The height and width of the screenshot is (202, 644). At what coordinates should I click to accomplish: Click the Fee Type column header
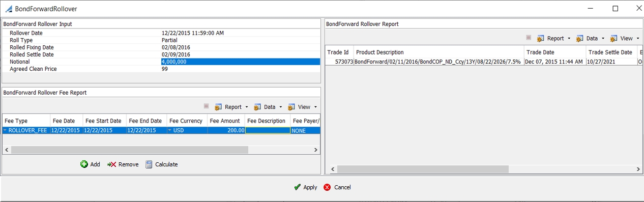[26, 121]
